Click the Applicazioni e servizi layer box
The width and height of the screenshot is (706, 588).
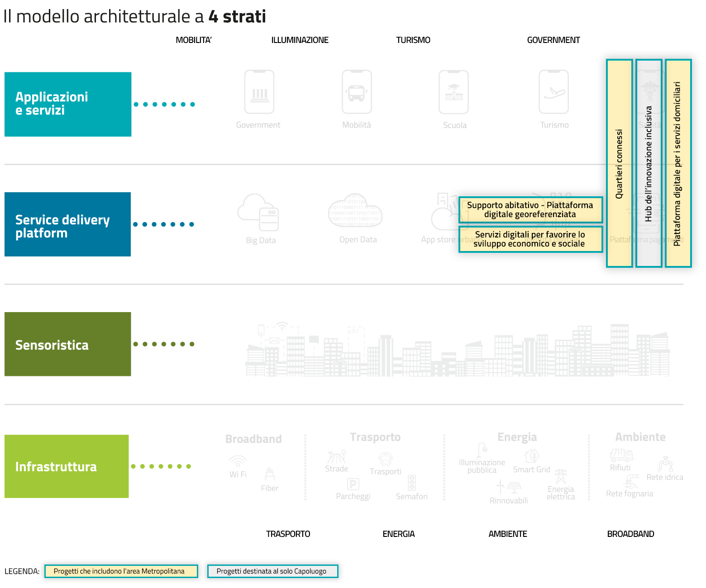68,104
